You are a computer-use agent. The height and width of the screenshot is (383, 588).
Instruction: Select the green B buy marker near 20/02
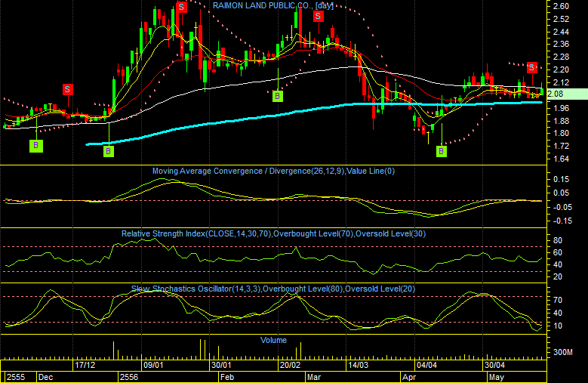click(x=278, y=96)
